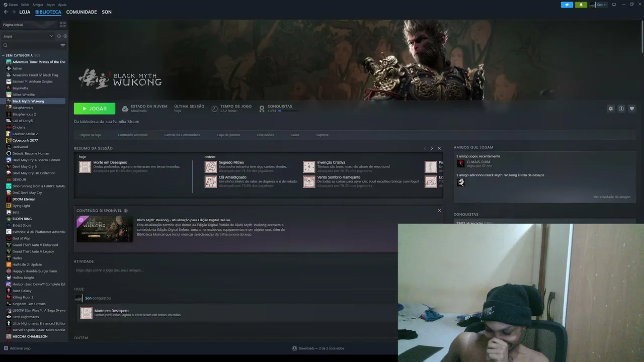644x362 pixels.
Task: Show next session summary page arrow
Action: click(x=432, y=148)
